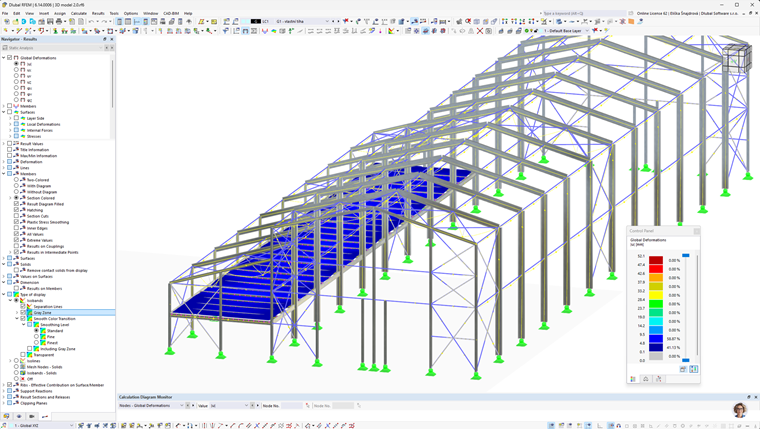Click the New model icon in toolbar

pyautogui.click(x=7, y=21)
